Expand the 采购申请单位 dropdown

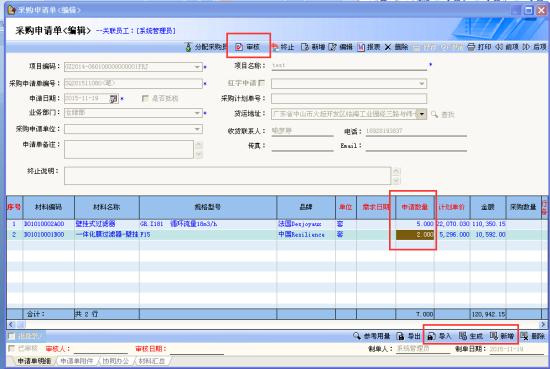coord(197,129)
